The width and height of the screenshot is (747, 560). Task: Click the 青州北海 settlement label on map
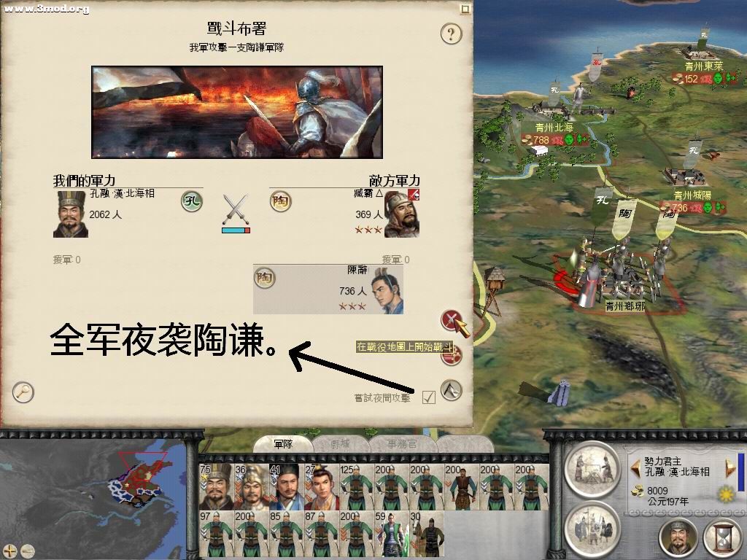[x=554, y=128]
